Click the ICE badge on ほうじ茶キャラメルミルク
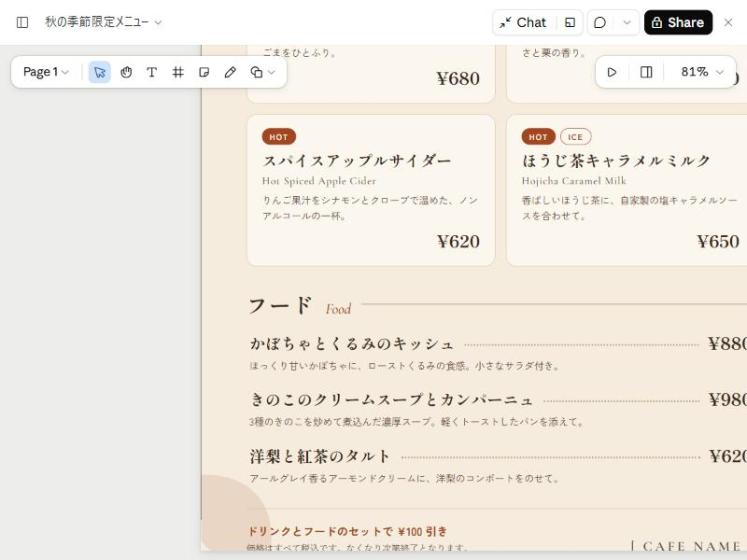Viewport: 747px width, 560px height. pos(575,137)
